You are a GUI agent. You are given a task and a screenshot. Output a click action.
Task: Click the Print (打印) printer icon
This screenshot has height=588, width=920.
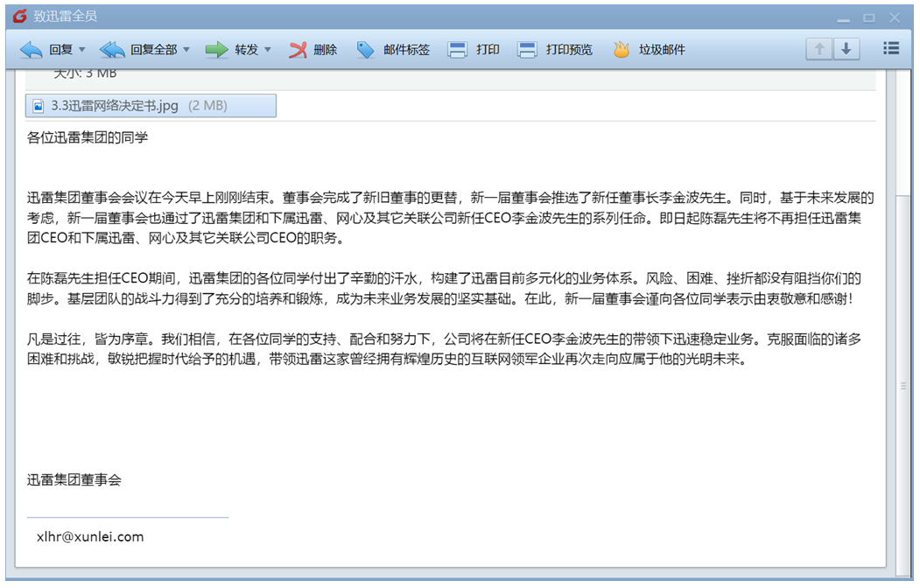[457, 50]
